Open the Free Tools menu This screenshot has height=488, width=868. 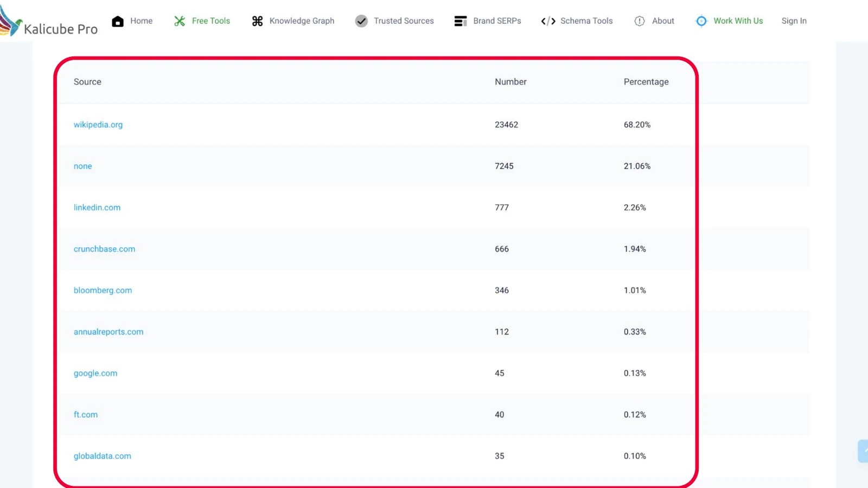211,21
